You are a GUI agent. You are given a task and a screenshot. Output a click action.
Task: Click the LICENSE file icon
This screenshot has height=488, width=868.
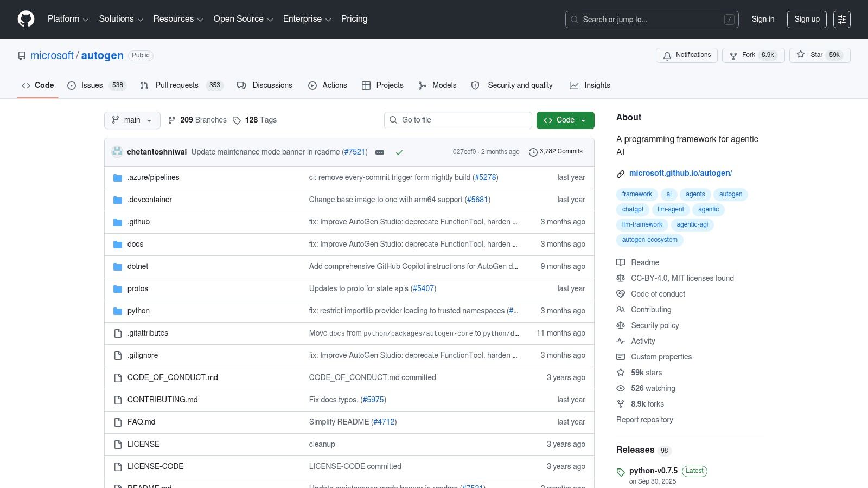pos(118,445)
